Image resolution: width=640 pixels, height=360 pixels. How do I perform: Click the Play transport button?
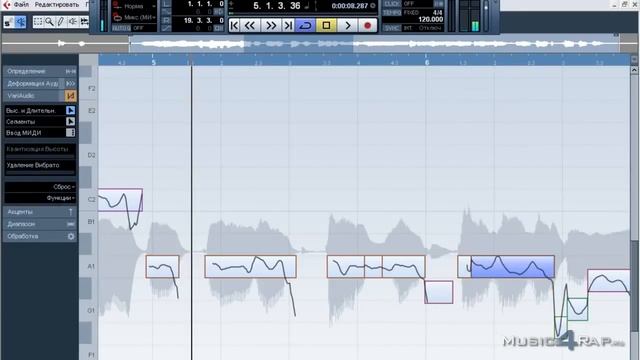click(x=348, y=25)
